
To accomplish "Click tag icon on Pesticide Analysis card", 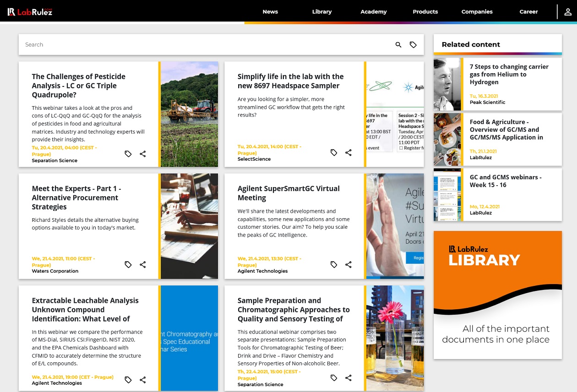I will tap(128, 154).
